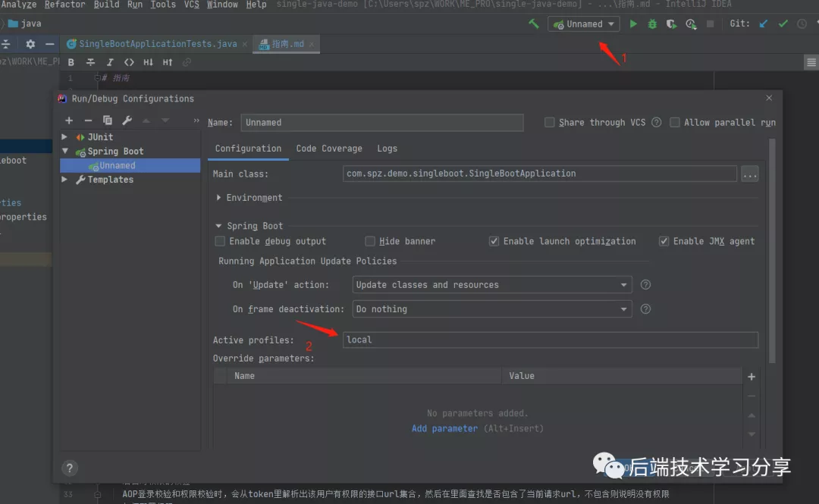
Task: Expand the JUnit tree node
Action: click(x=64, y=137)
